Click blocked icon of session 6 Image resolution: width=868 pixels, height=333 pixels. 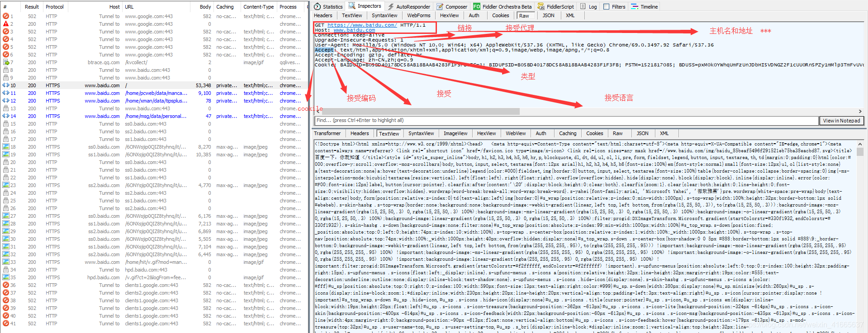tap(6, 55)
